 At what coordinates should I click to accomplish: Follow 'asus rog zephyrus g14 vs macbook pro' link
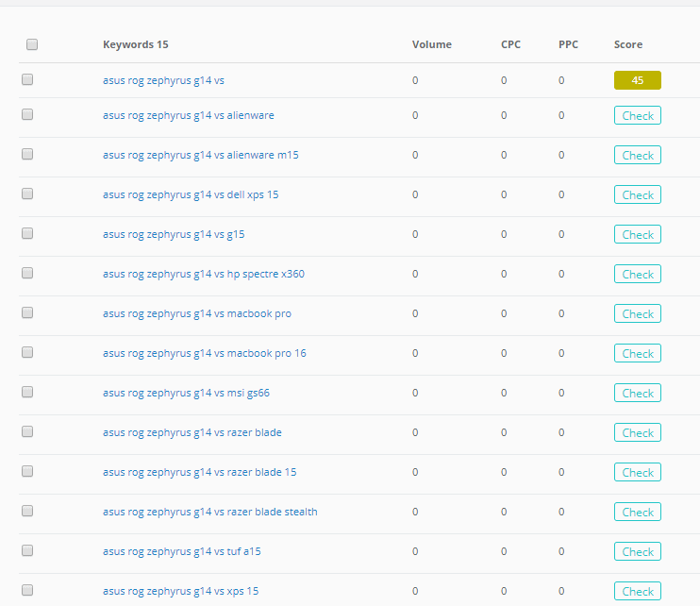coord(197,313)
